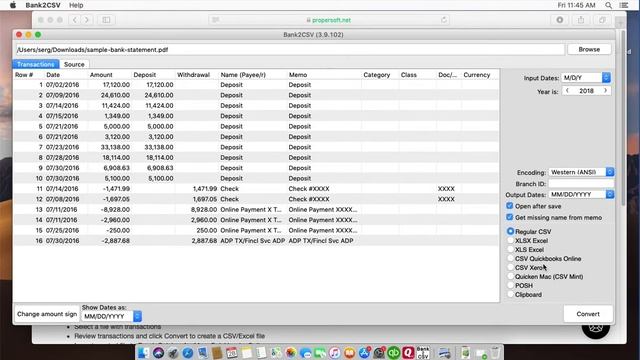Open the Messages app in dock
This screenshot has width=640, height=360.
(305, 353)
